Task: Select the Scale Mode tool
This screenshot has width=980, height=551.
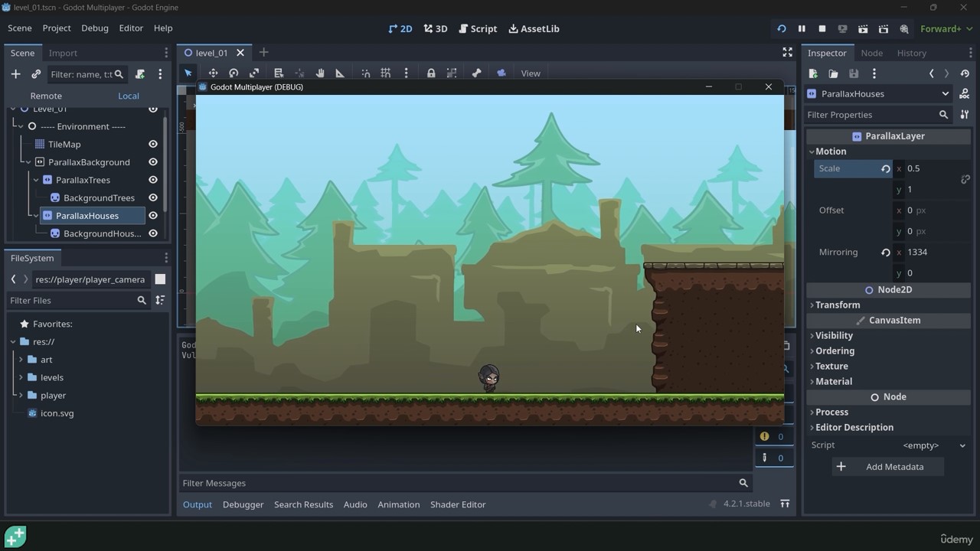Action: point(254,73)
